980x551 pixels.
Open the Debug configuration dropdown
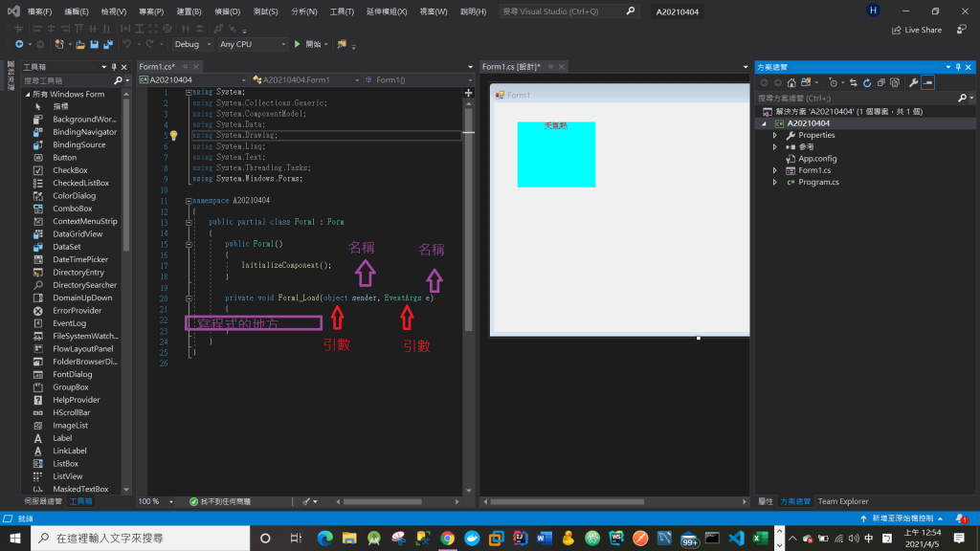point(192,44)
